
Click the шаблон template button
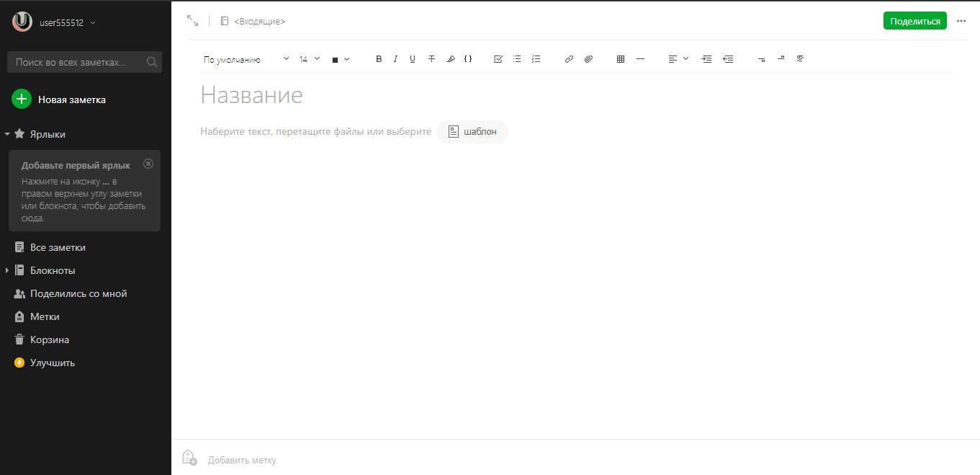[x=472, y=132]
